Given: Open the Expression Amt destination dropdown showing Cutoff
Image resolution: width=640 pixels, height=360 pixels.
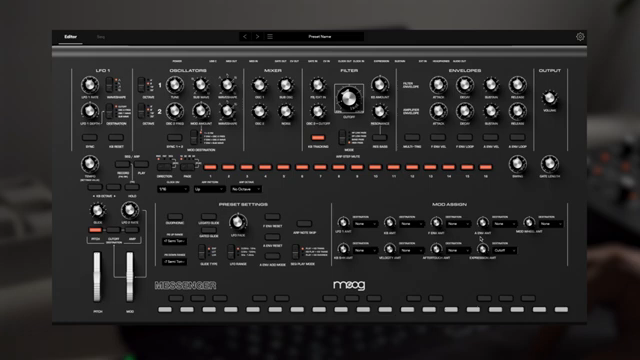Looking at the screenshot, I should click(504, 251).
